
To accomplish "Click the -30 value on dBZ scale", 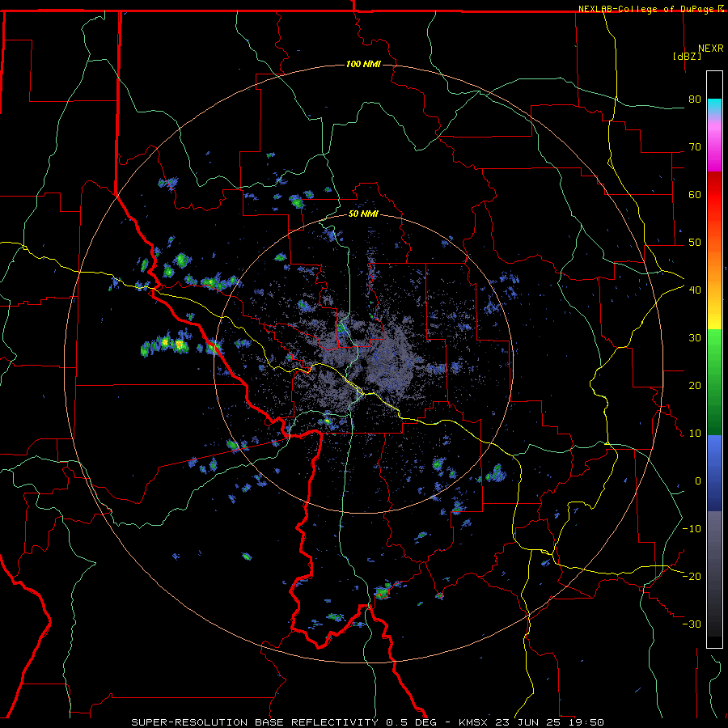I will click(692, 624).
